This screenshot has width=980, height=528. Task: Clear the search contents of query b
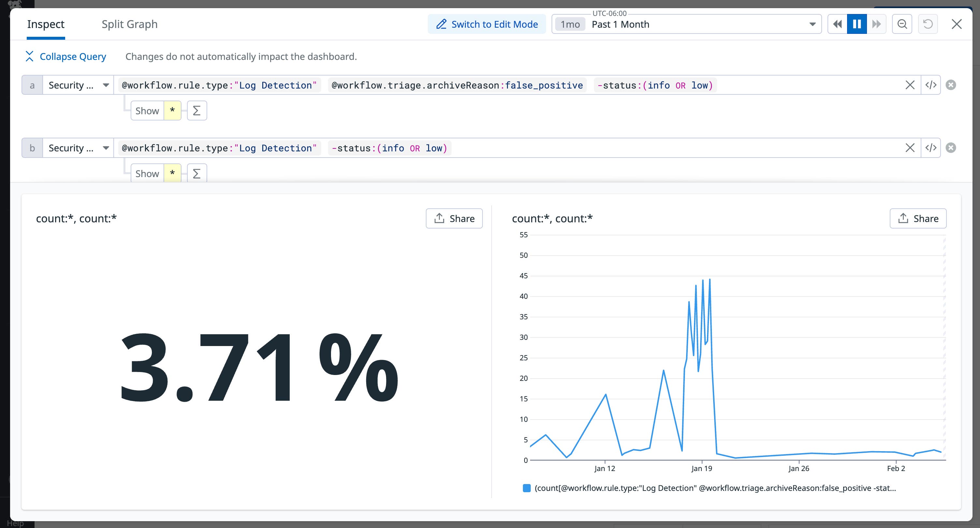tap(910, 148)
